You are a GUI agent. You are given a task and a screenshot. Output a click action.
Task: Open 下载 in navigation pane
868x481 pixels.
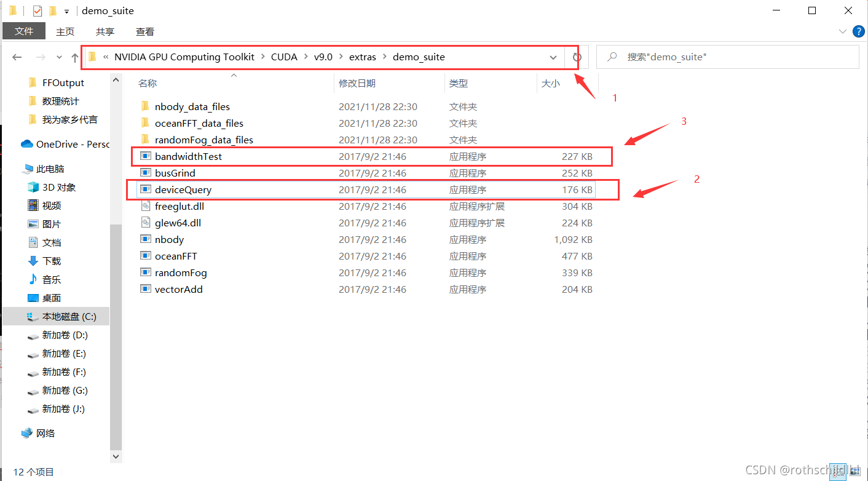tap(45, 261)
